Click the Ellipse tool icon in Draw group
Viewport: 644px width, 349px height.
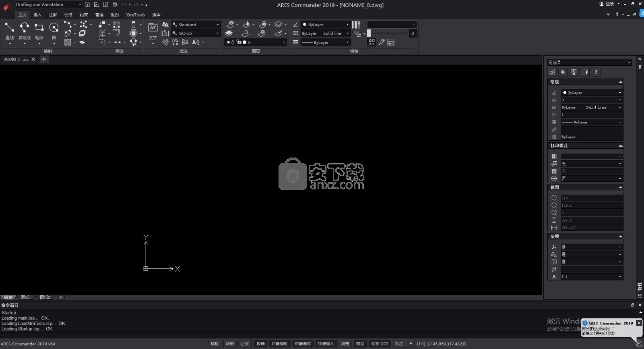click(68, 33)
